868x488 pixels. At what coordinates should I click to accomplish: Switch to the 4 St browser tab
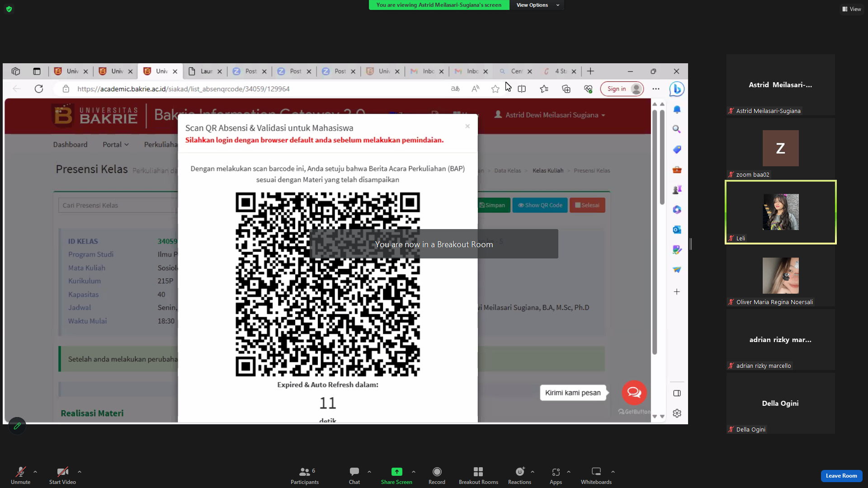(560, 71)
